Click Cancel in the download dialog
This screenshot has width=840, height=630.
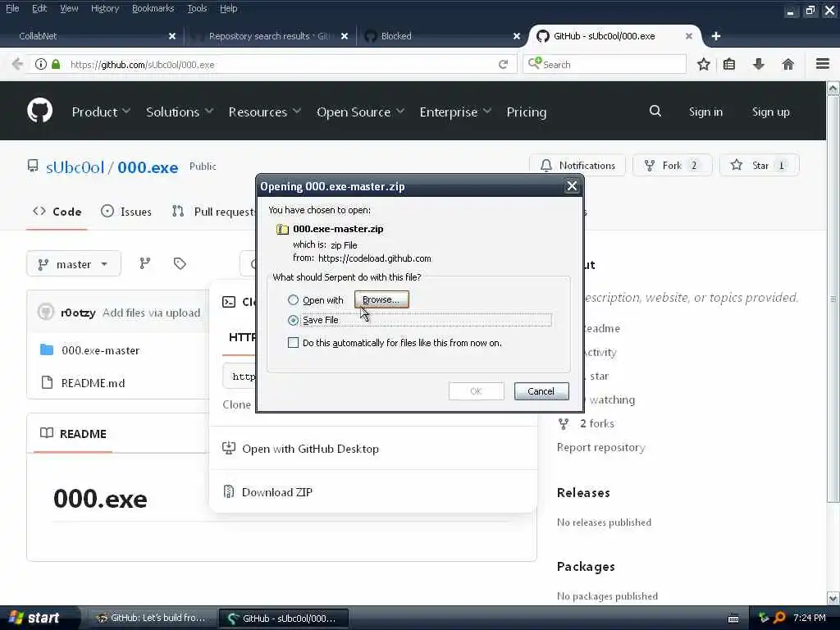(541, 391)
